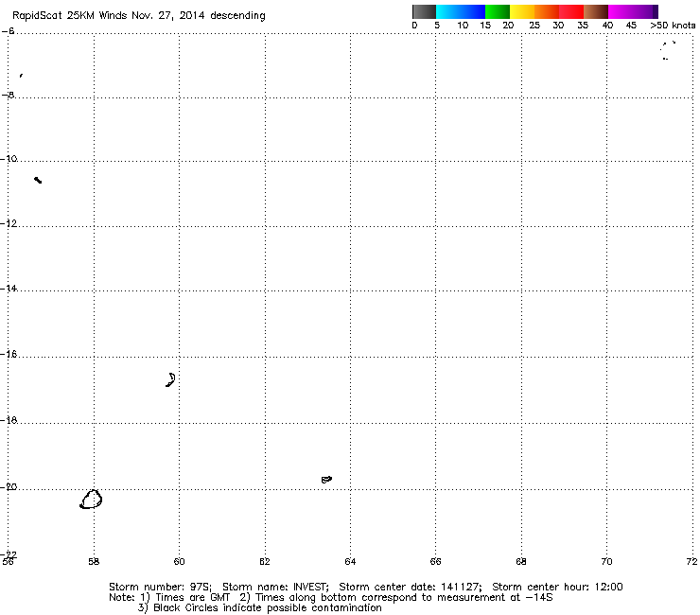Click the longitude axis label '58'
Viewport: 700px width, 615px height.
tap(94, 561)
